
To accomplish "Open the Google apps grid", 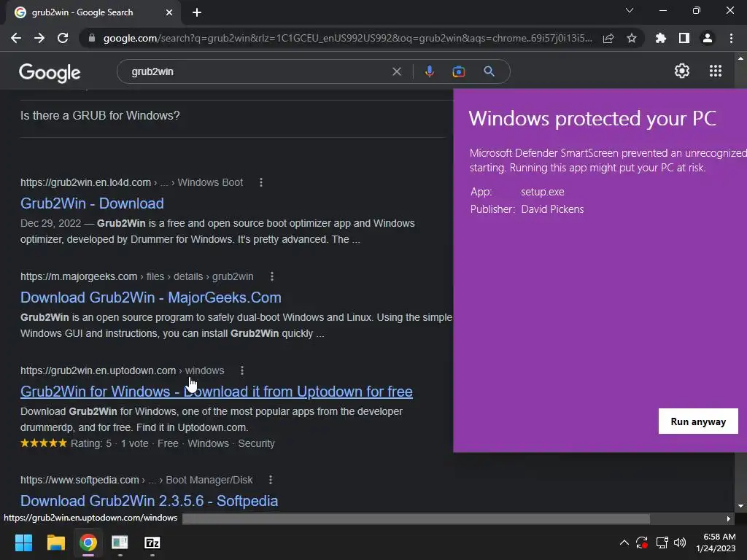I will click(715, 71).
